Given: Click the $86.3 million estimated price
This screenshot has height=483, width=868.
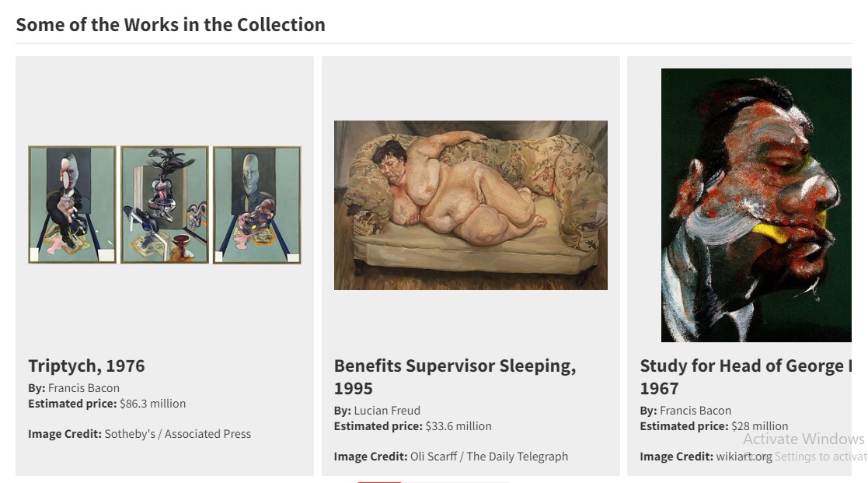Looking at the screenshot, I should [152, 403].
